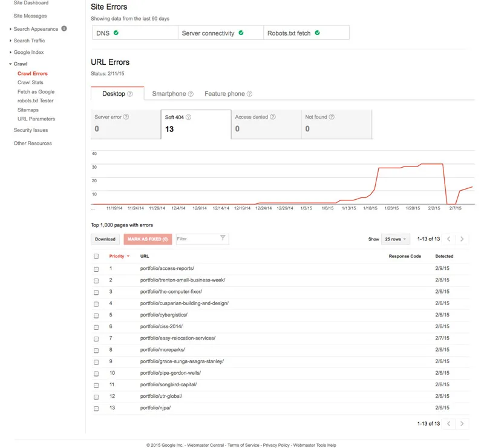The height and width of the screenshot is (448, 484).
Task: Click the Mark as Fixed button
Action: 148,239
